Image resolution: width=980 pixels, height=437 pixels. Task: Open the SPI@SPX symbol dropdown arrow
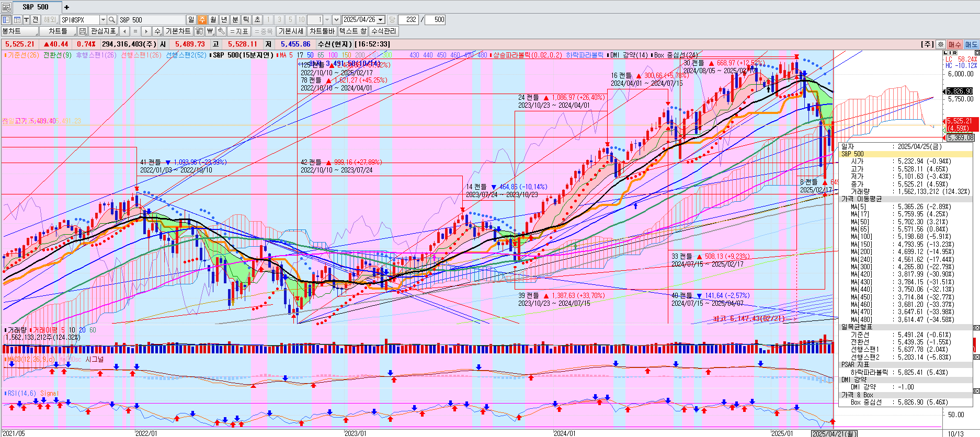103,19
